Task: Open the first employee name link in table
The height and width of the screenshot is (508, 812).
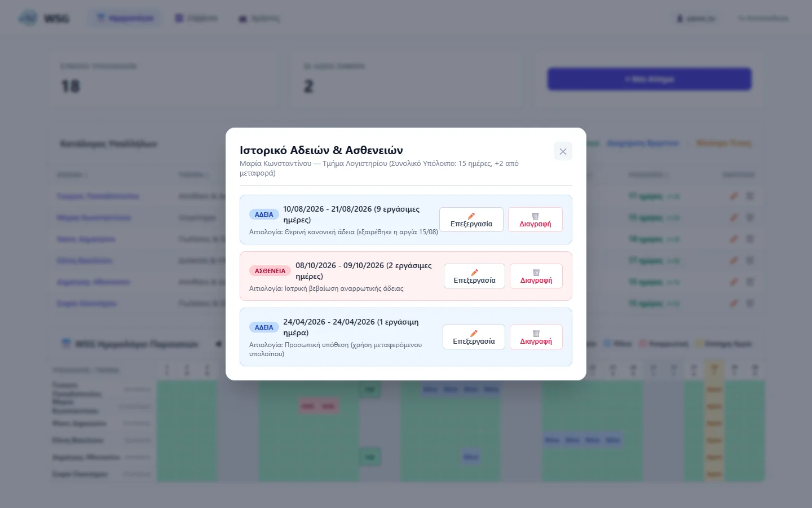Action: point(98,196)
